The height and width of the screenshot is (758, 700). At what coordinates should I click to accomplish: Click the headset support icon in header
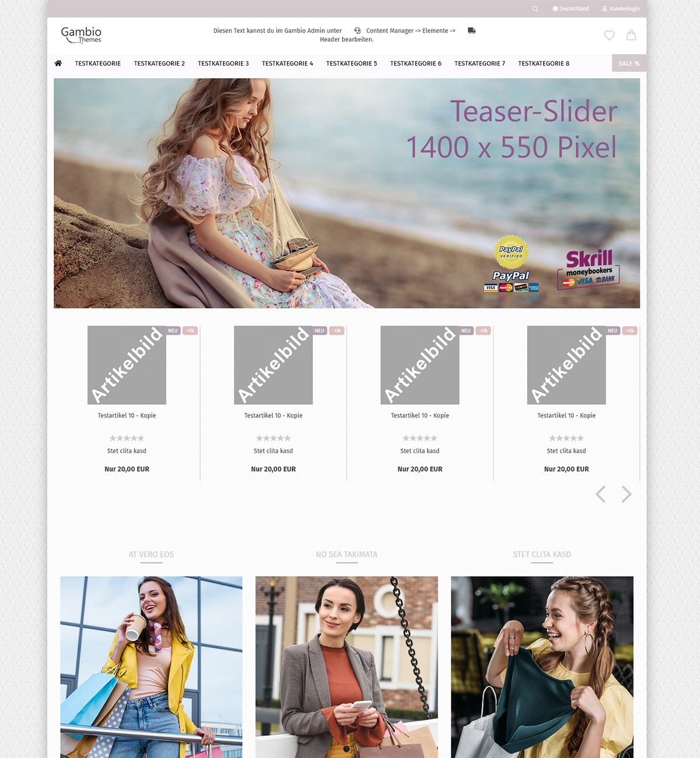357,31
